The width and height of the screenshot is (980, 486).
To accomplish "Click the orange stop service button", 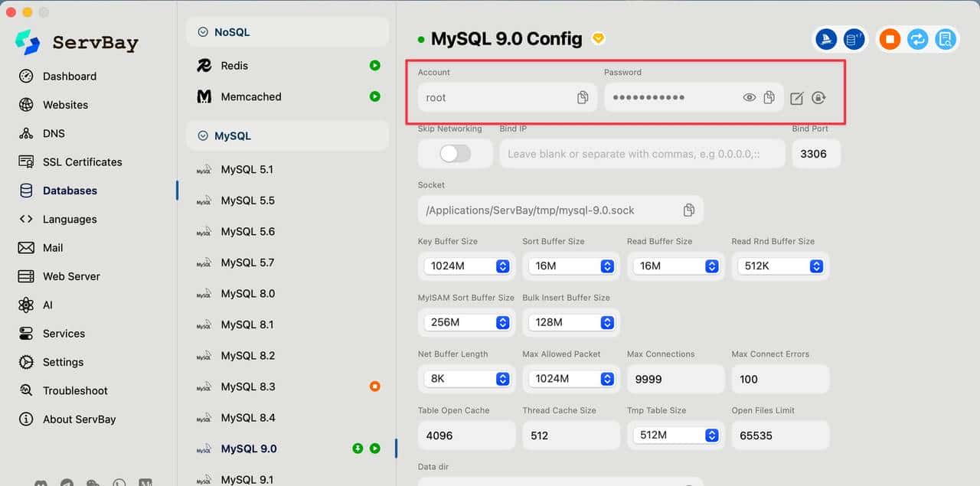I will coord(890,40).
